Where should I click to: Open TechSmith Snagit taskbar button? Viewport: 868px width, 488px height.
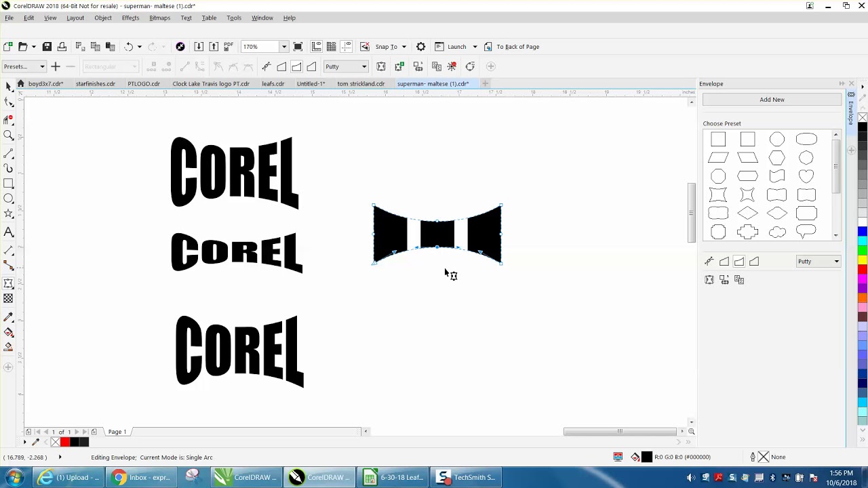tap(466, 477)
